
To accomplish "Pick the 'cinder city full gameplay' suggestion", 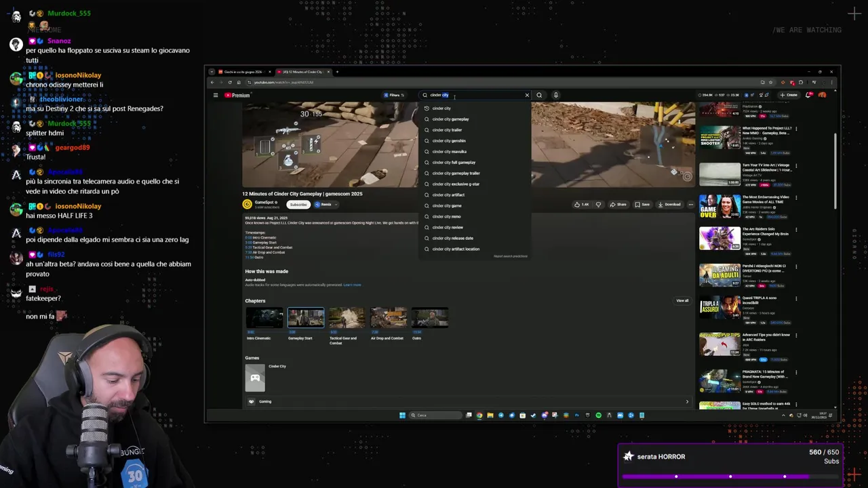I will 475,163.
